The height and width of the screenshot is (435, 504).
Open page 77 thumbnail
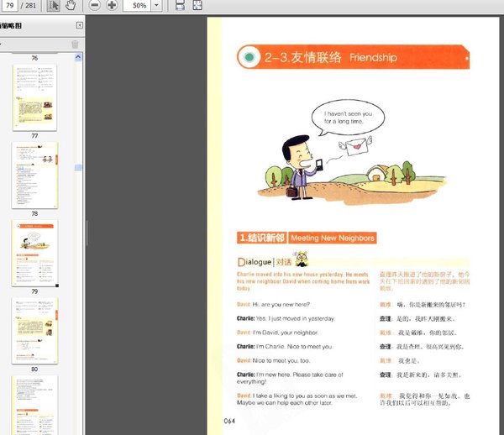tap(34, 97)
